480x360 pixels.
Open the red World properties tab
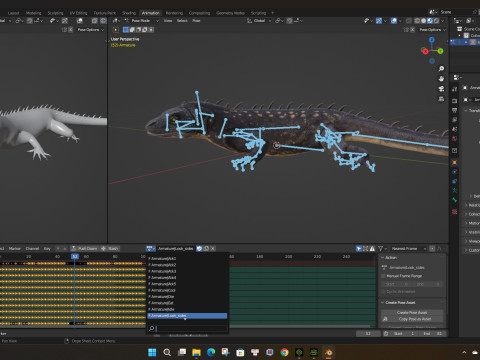455,138
